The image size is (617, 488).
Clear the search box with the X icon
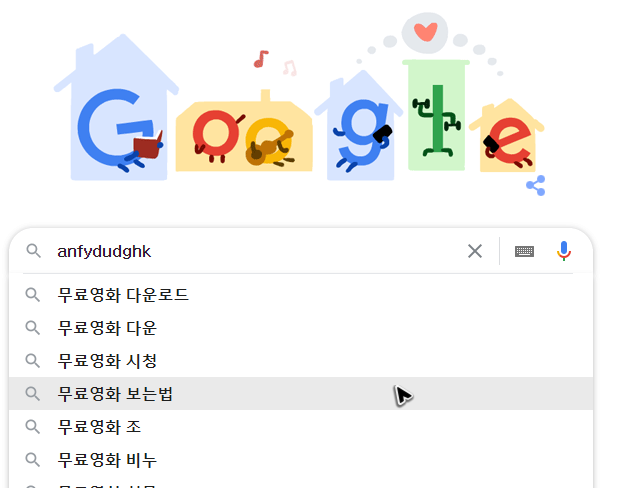pos(475,251)
